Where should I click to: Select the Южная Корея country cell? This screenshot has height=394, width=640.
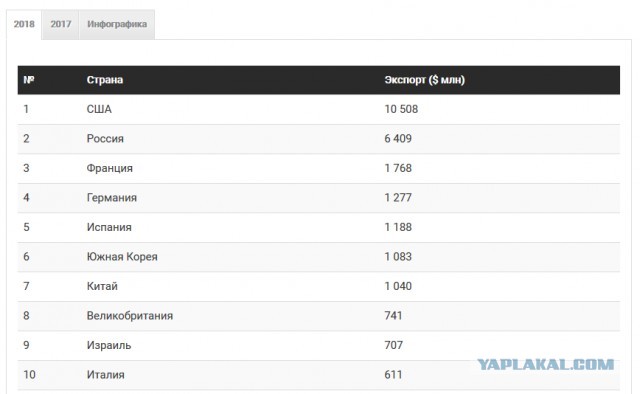pyautogui.click(x=122, y=257)
